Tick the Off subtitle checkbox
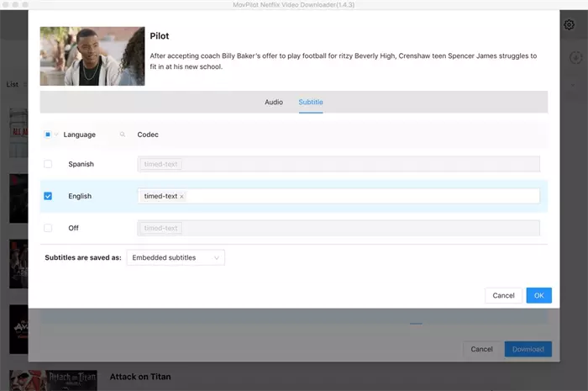 click(x=48, y=228)
